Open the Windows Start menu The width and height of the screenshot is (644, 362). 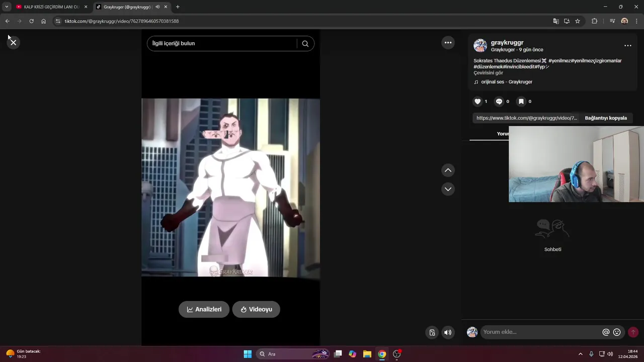(248, 354)
